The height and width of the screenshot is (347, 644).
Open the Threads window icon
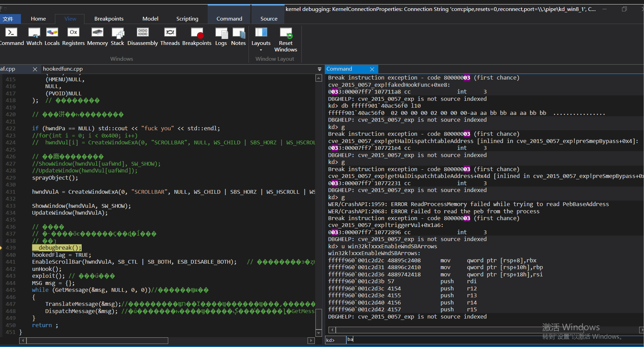(x=170, y=37)
